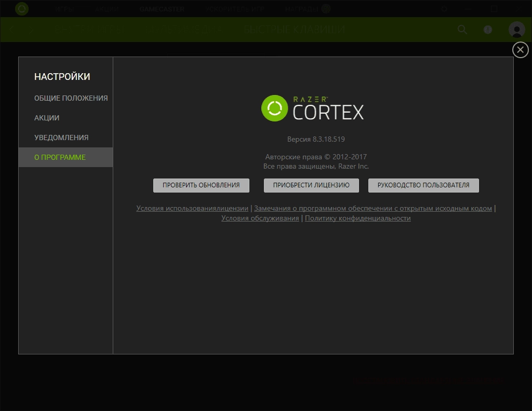Select the О программе section

(65, 157)
